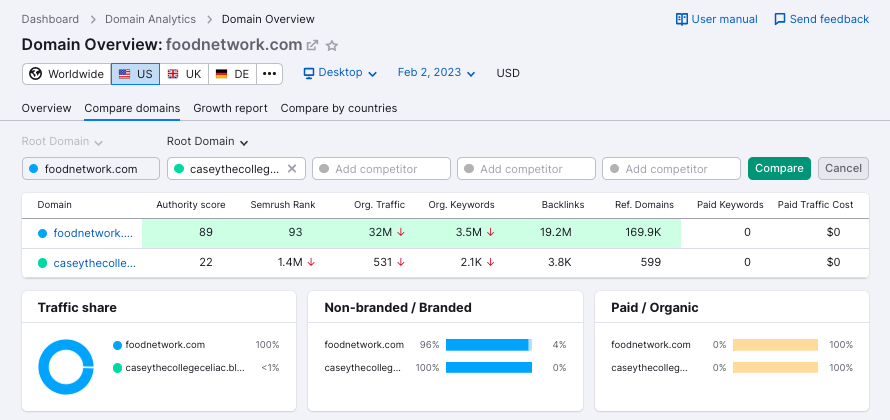This screenshot has width=890, height=420.
Task: Switch to the Growth report tab
Action: point(230,108)
